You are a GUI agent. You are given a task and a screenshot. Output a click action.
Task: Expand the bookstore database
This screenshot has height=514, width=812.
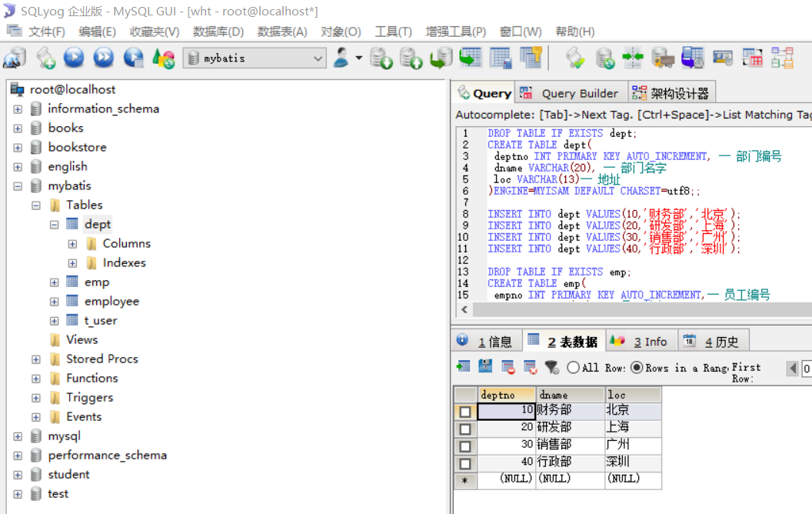[x=16, y=147]
